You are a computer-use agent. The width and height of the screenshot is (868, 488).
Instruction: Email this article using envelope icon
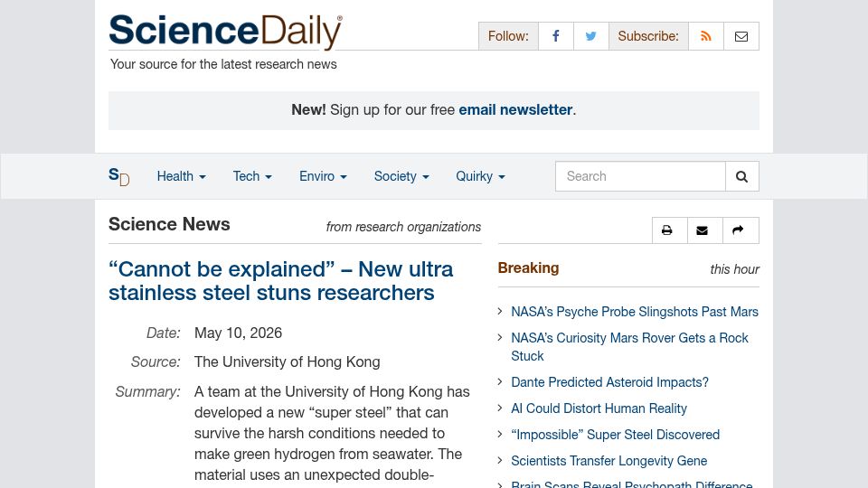[x=704, y=230]
